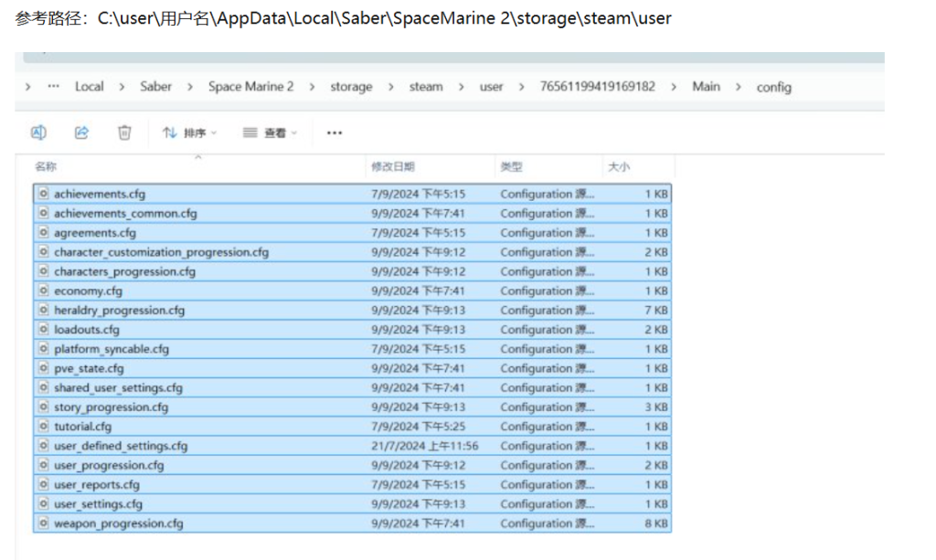Navigate to storage in breadcrumb
Viewport: 936px width, 560px height.
(x=351, y=87)
